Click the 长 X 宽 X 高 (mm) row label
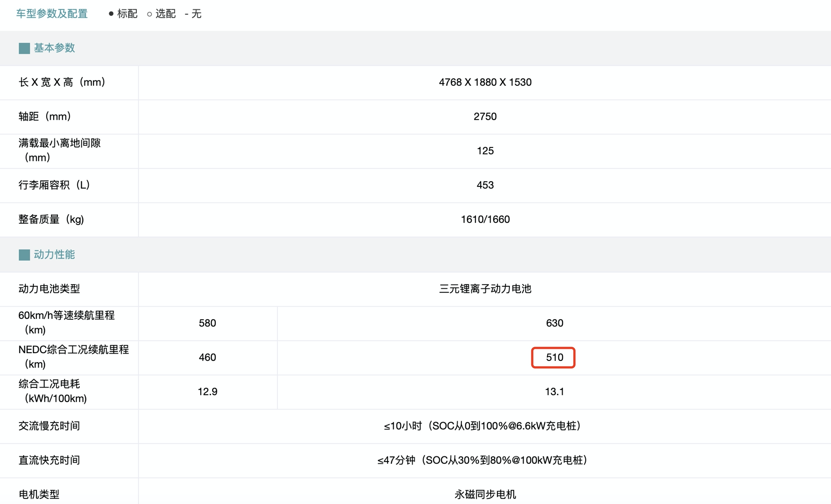 (x=62, y=82)
